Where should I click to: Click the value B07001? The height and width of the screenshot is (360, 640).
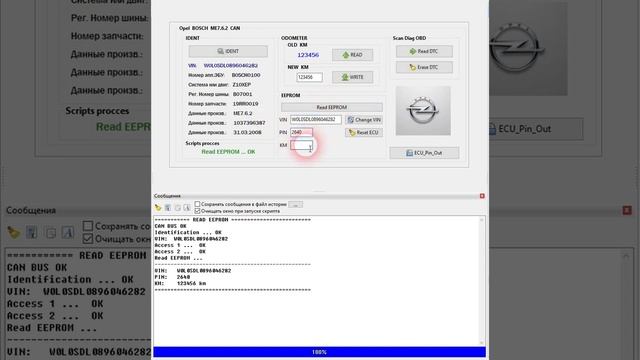click(242, 94)
